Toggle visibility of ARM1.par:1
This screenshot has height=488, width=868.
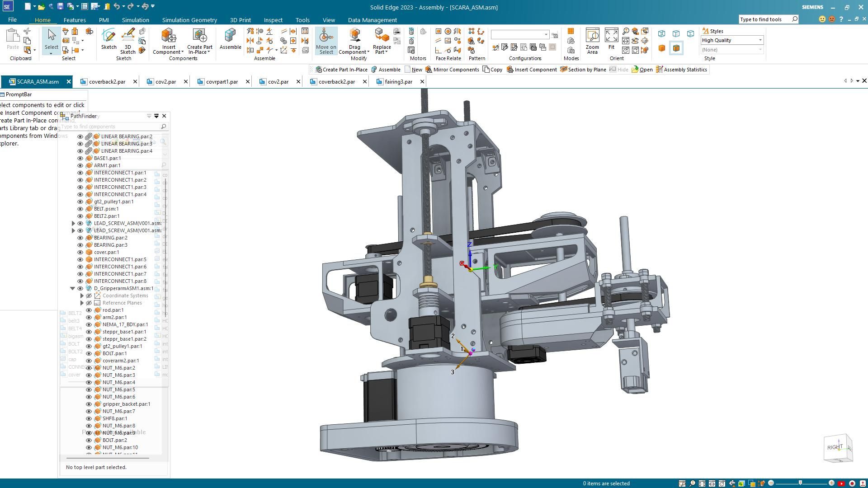pyautogui.click(x=80, y=165)
